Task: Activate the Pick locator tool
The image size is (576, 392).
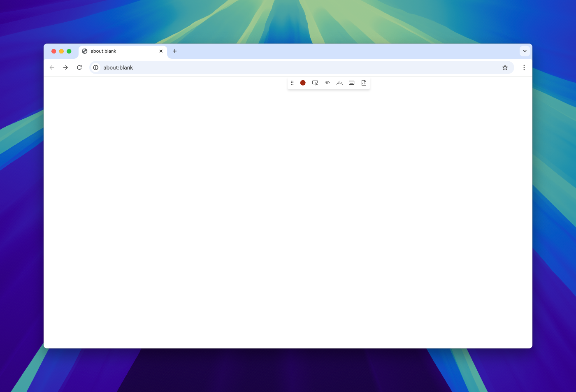Action: point(315,83)
